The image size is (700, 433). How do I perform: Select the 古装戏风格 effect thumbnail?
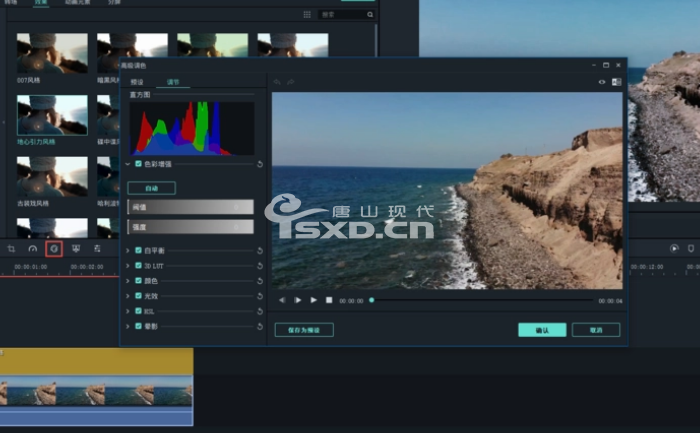52,176
